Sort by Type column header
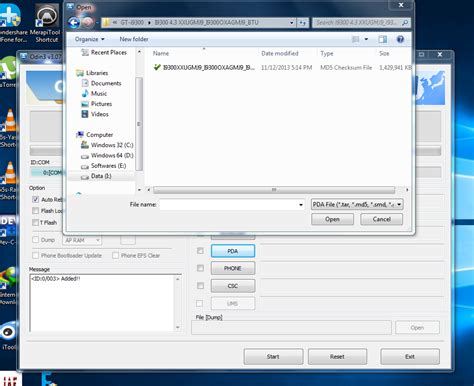This screenshot has width=474, height=386. point(327,53)
